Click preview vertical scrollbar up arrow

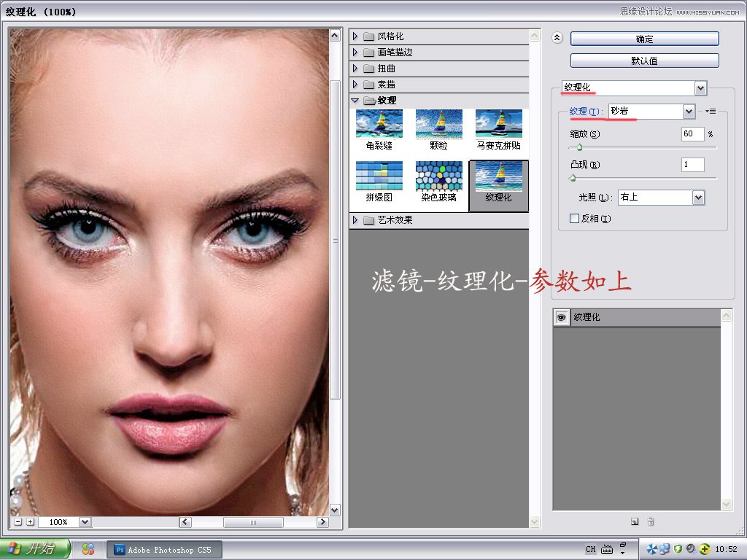pyautogui.click(x=335, y=36)
